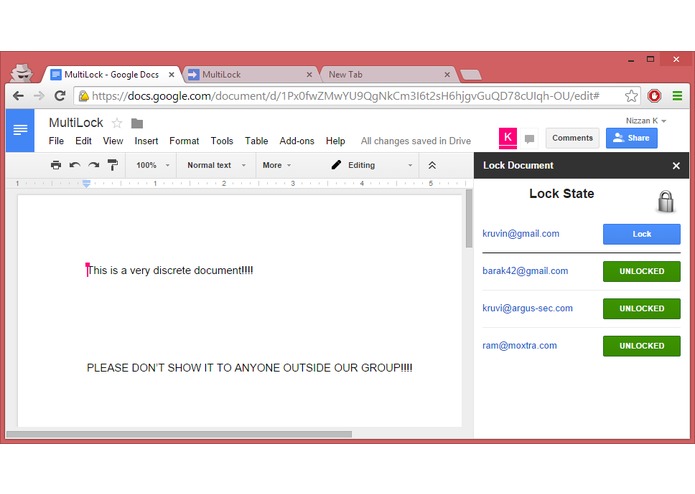Image resolution: width=695 pixels, height=494 pixels.
Task: Open the chat bubble icon
Action: tap(529, 139)
